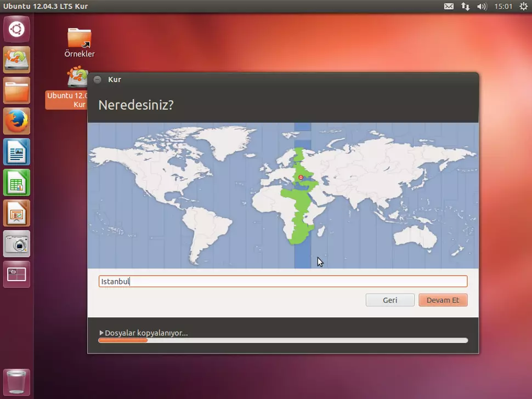
Task: Click the installation progress bar
Action: click(x=282, y=340)
